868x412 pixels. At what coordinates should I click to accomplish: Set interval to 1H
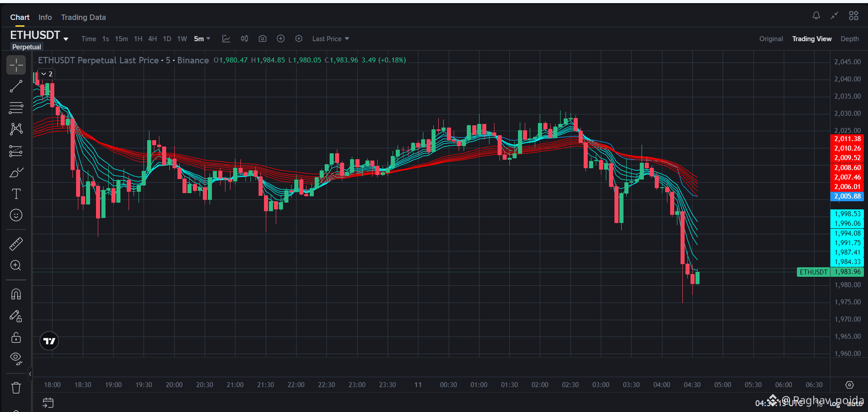point(138,39)
